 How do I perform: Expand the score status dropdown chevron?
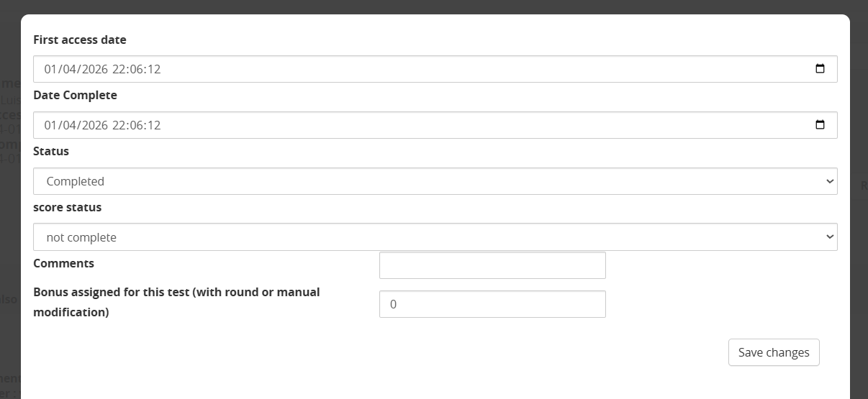pos(830,237)
